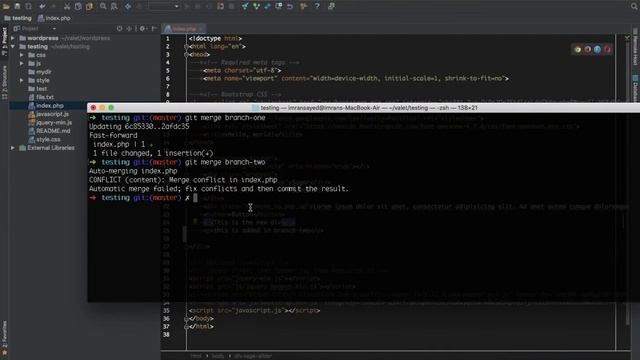Open file in Opera browser icon
The image size is (640, 360).
coord(607,49)
